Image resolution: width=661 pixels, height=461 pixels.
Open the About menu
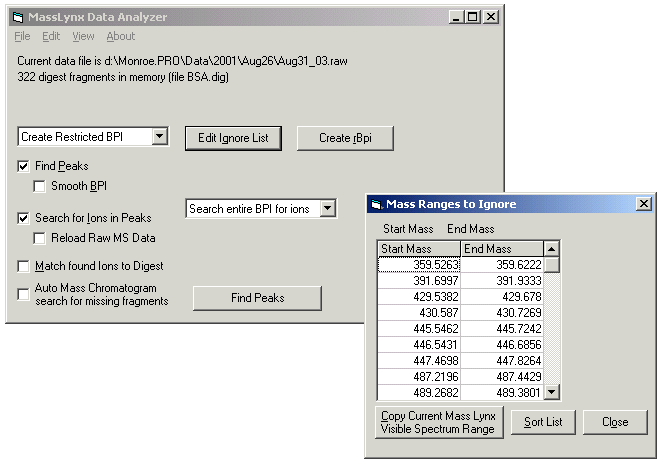coord(121,36)
